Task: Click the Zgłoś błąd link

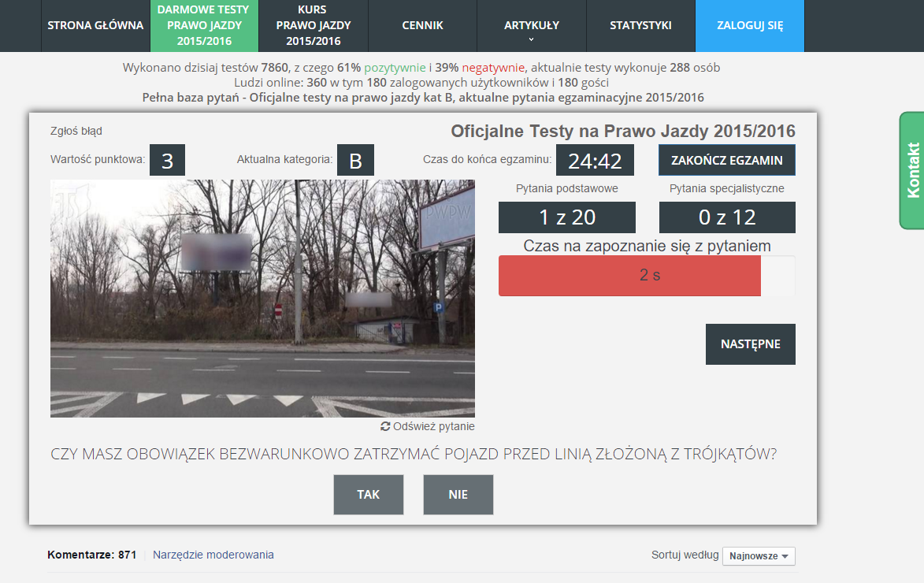Action: coord(76,132)
